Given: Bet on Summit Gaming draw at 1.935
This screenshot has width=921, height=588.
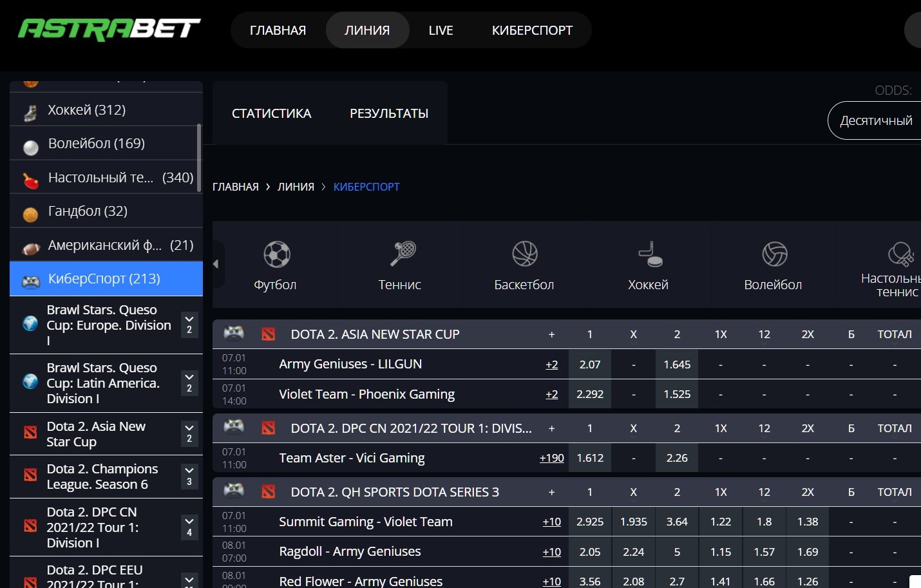Looking at the screenshot, I should tap(634, 522).
